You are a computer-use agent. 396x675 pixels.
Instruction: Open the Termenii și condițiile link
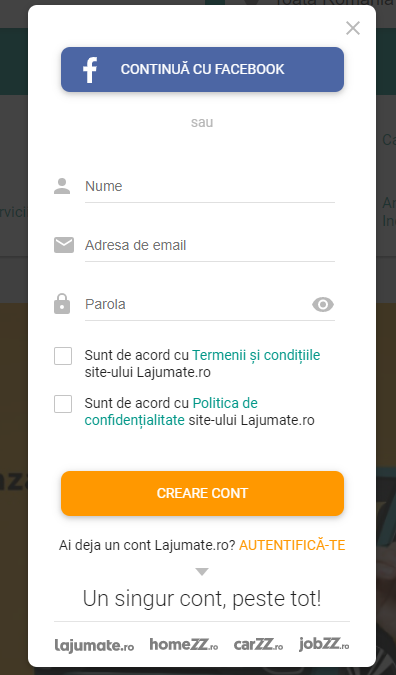256,355
